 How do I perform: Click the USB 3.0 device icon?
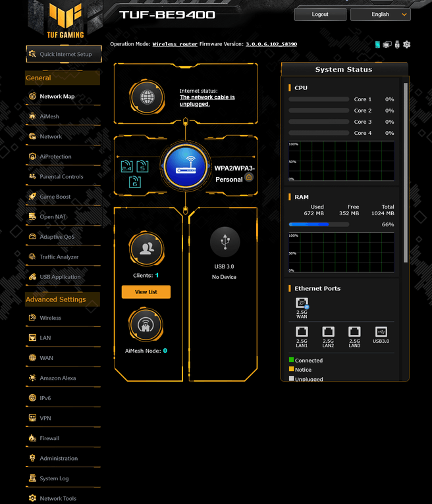click(x=225, y=242)
